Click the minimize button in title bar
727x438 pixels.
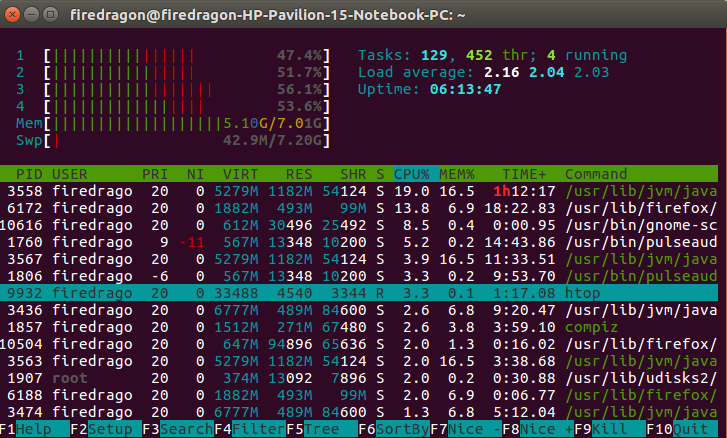click(33, 14)
